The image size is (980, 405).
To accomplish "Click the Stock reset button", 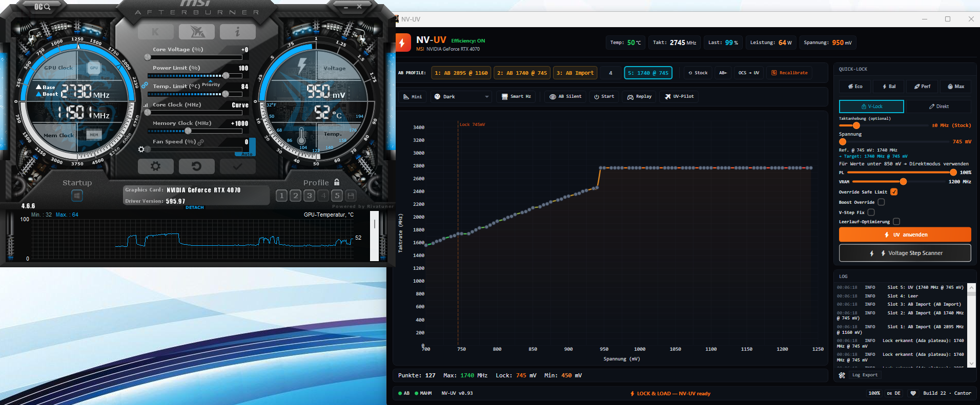I will point(698,73).
